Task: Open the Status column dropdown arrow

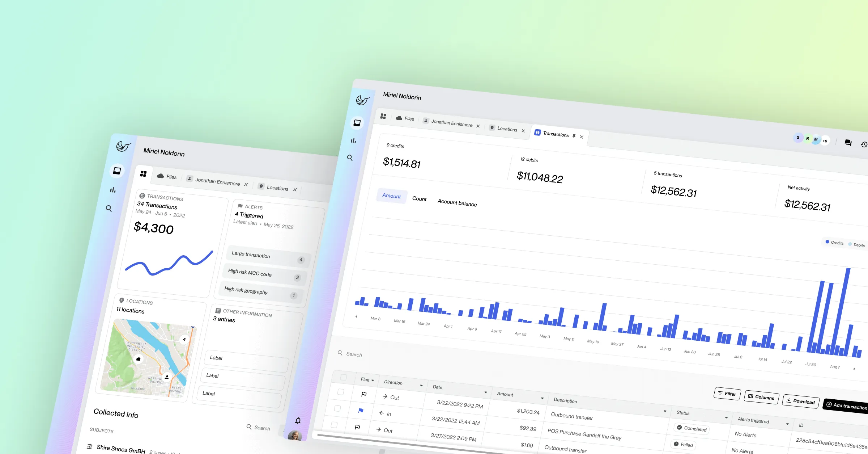Action: click(726, 418)
